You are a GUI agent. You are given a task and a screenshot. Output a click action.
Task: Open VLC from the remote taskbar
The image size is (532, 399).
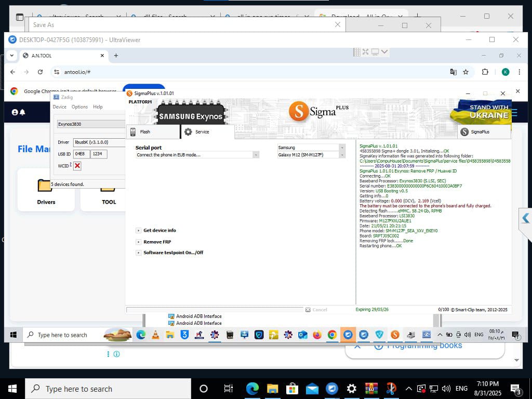click(155, 335)
